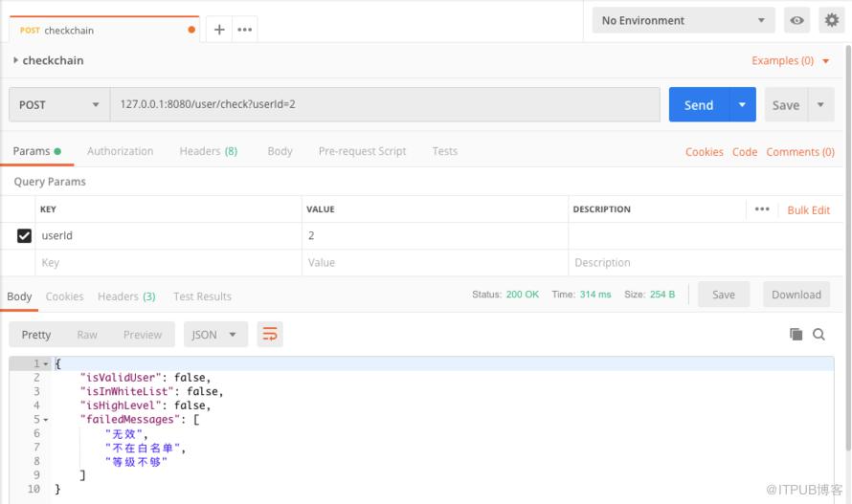Click the "200 OK" status text
This screenshot has width=852, height=504.
point(522,295)
